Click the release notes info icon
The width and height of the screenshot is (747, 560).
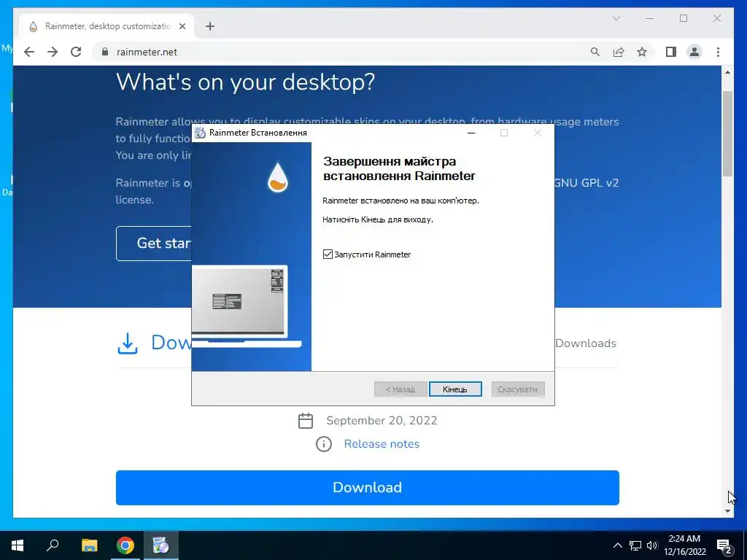coord(323,444)
